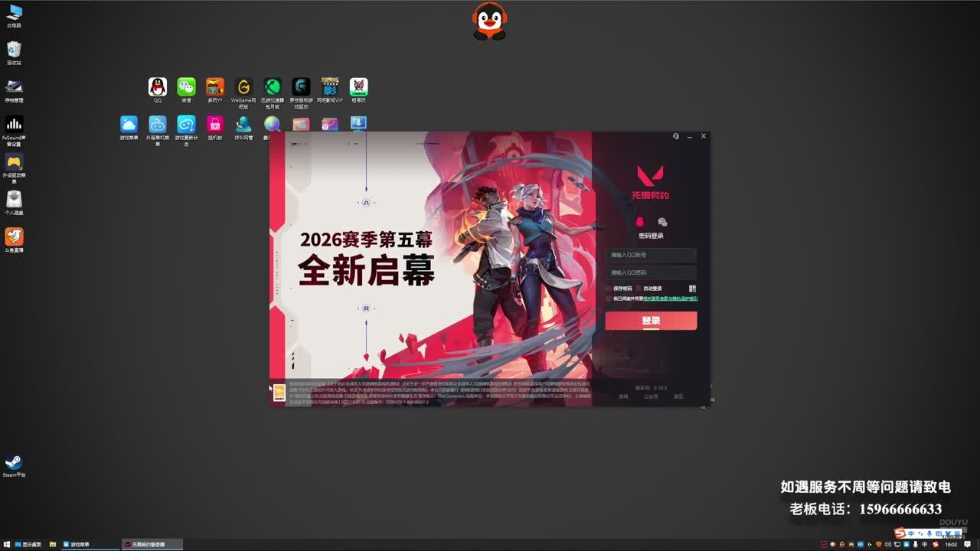This screenshot has height=551, width=980.
Task: Open the QR code login icon
Action: point(692,289)
